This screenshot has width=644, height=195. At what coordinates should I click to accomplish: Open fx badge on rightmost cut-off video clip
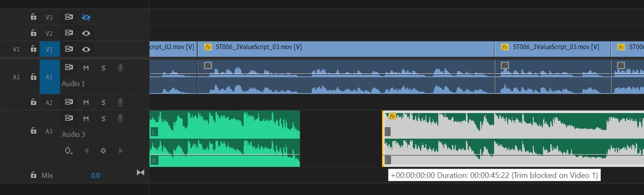[621, 47]
